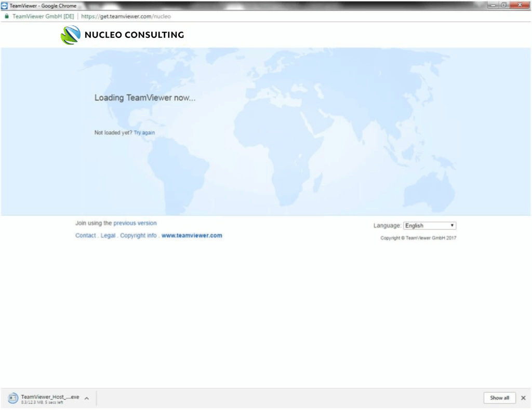This screenshot has height=410, width=532.
Task: Minimize the Chrome window
Action: tap(493, 5)
